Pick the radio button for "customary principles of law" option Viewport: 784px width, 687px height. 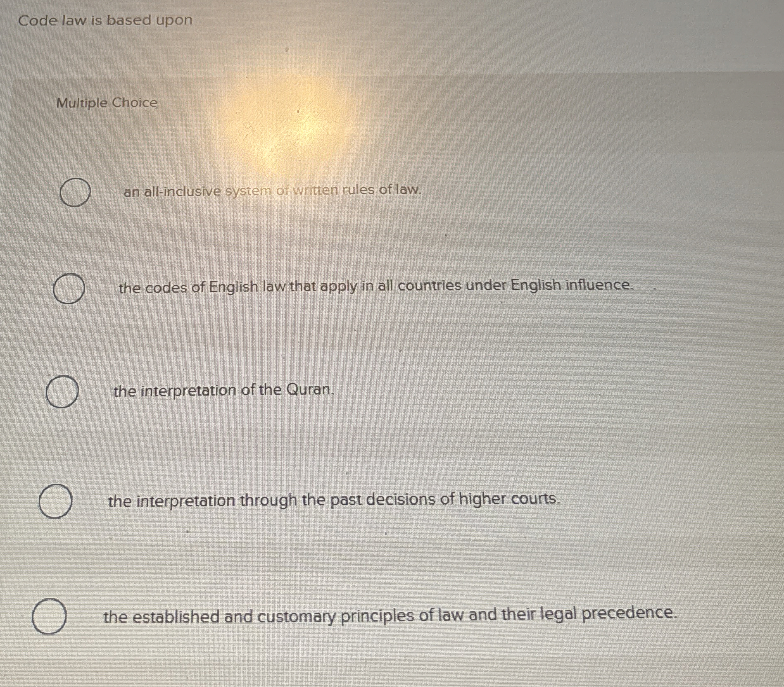[x=50, y=616]
